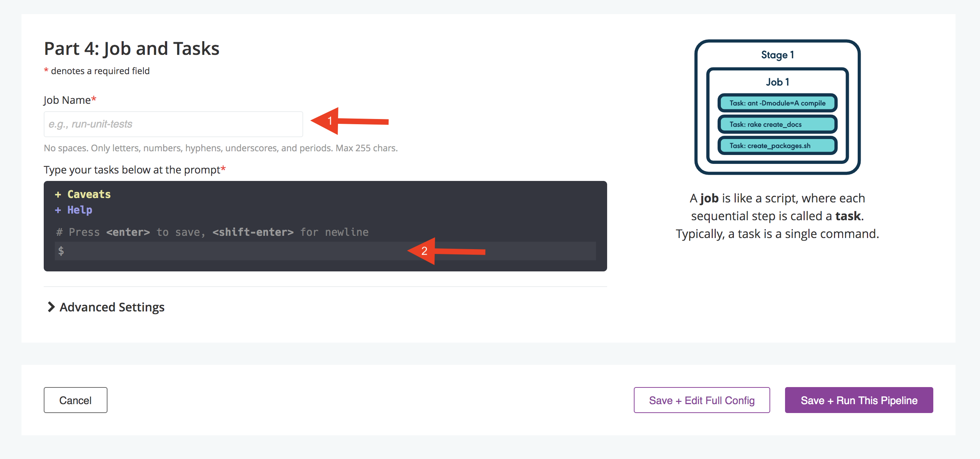Click the Job Name input field
Image resolution: width=980 pixels, height=459 pixels.
[x=173, y=124]
